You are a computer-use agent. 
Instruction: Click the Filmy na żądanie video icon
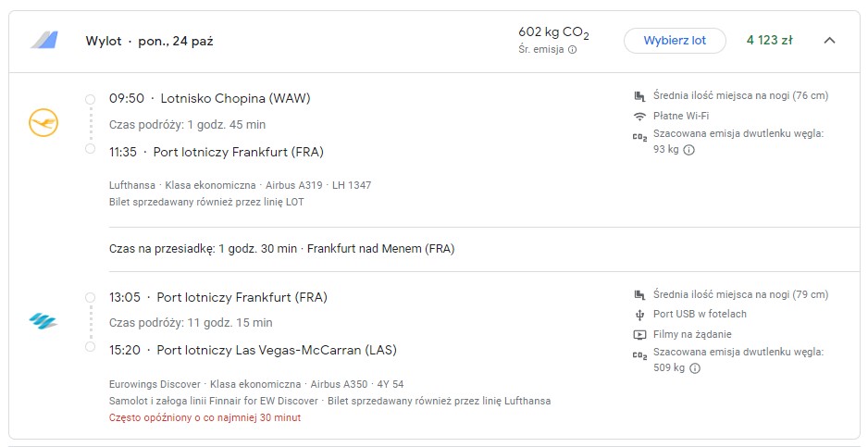tap(639, 334)
